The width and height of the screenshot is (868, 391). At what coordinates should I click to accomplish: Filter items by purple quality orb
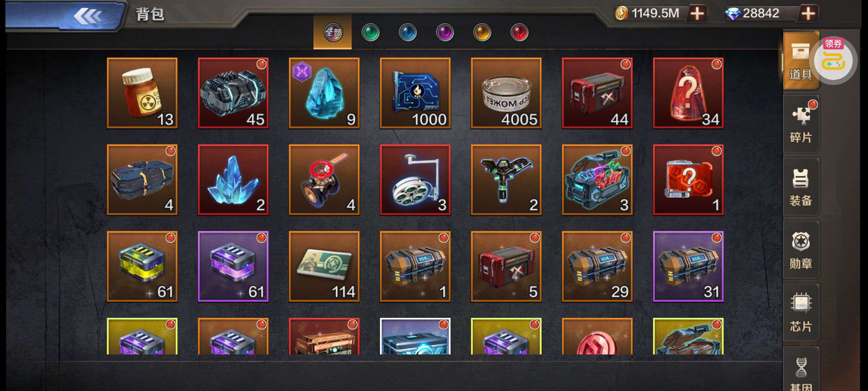point(445,33)
